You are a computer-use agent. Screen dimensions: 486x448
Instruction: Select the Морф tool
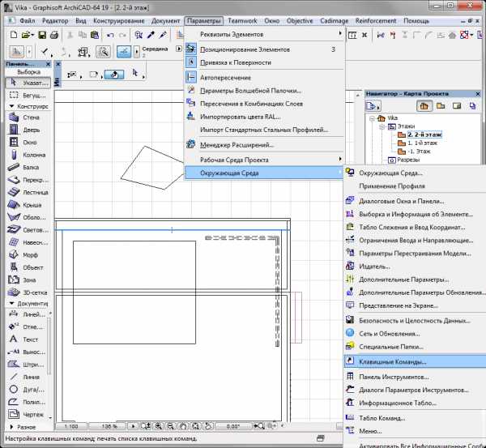(28, 255)
